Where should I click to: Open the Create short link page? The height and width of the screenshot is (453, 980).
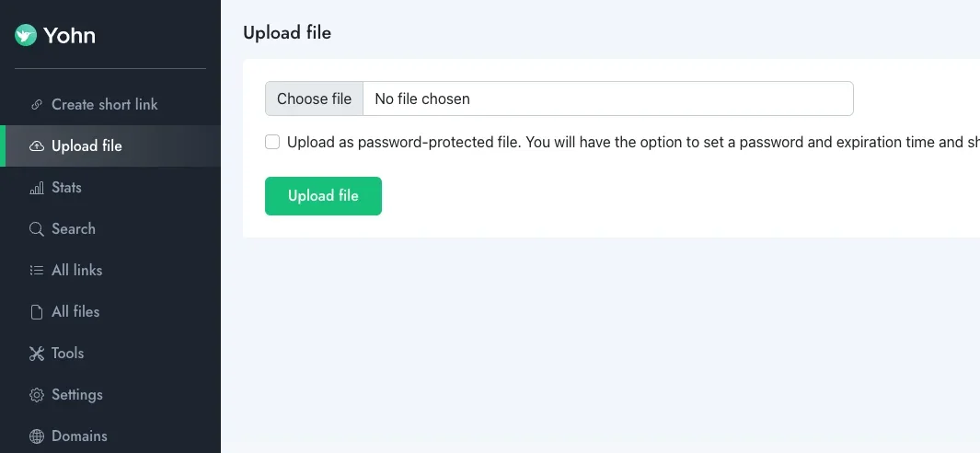click(x=104, y=105)
